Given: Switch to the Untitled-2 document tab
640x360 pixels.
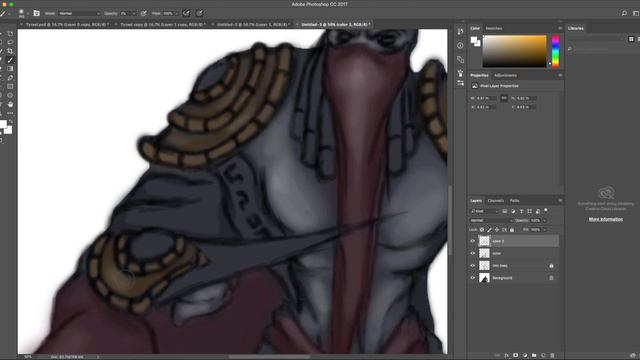Looking at the screenshot, I should (x=253, y=24).
